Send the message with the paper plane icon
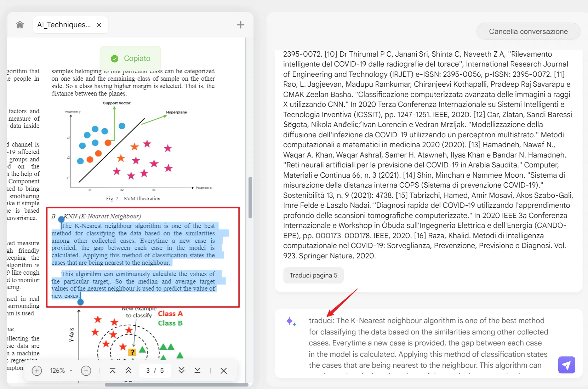The height and width of the screenshot is (389, 588). click(566, 365)
